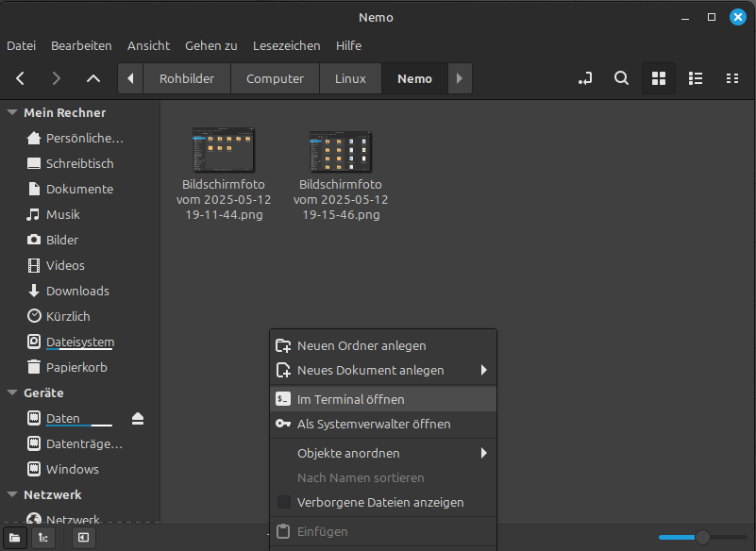756x551 pixels.
Task: Open the Lesezeichen menu
Action: tap(286, 45)
